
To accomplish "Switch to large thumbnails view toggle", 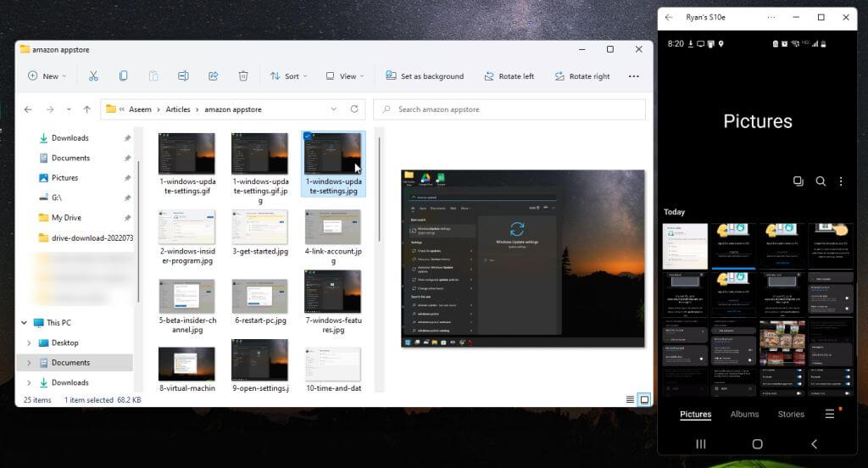I will pos(644,399).
